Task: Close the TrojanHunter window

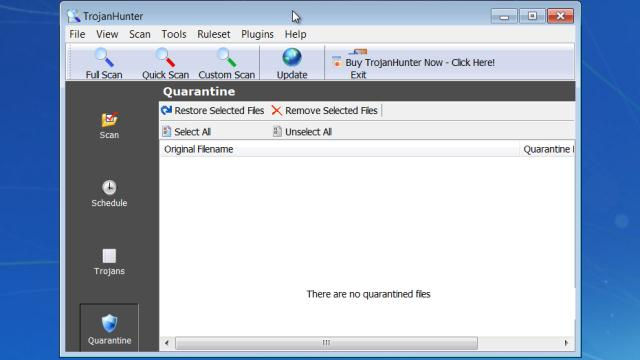Action: click(560, 16)
